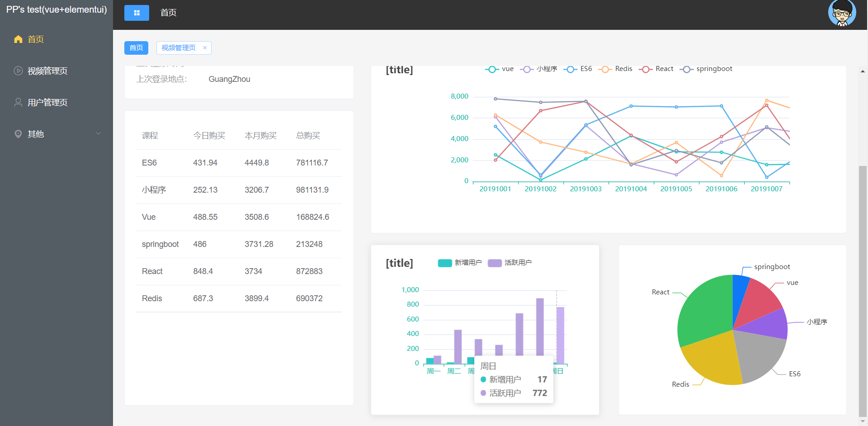Viewport: 868px width, 426px height.
Task: Click the 课程 column header
Action: 150,136
